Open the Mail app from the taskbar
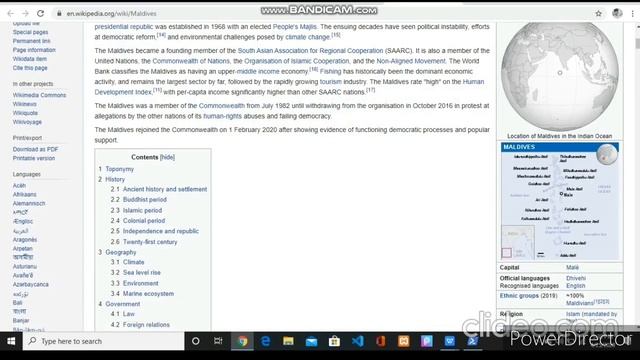 click(x=311, y=341)
